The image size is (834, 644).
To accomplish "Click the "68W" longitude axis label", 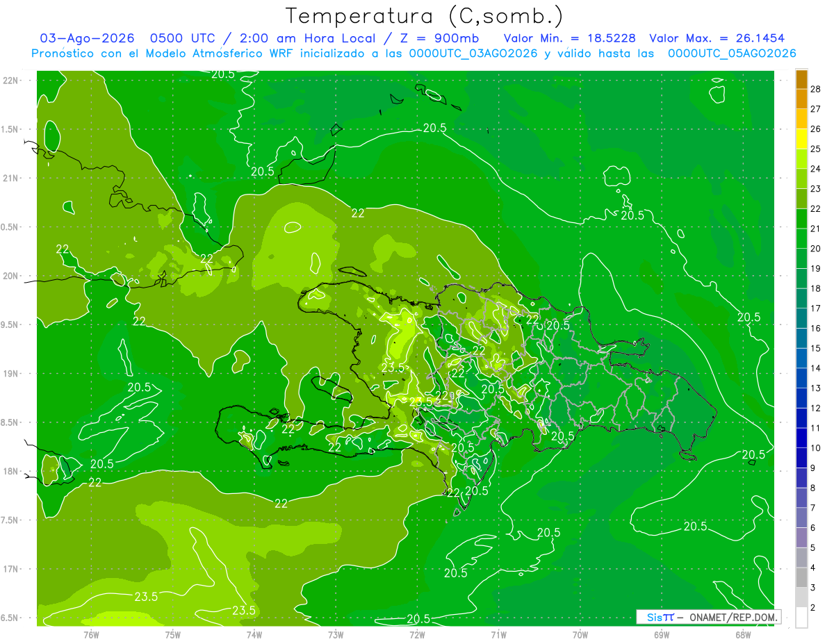I will [x=743, y=635].
